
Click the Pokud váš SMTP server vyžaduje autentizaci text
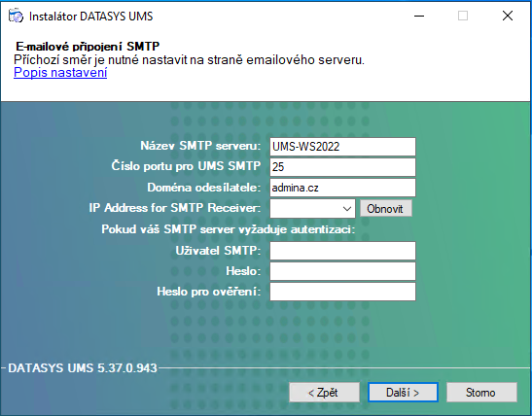tap(228, 229)
